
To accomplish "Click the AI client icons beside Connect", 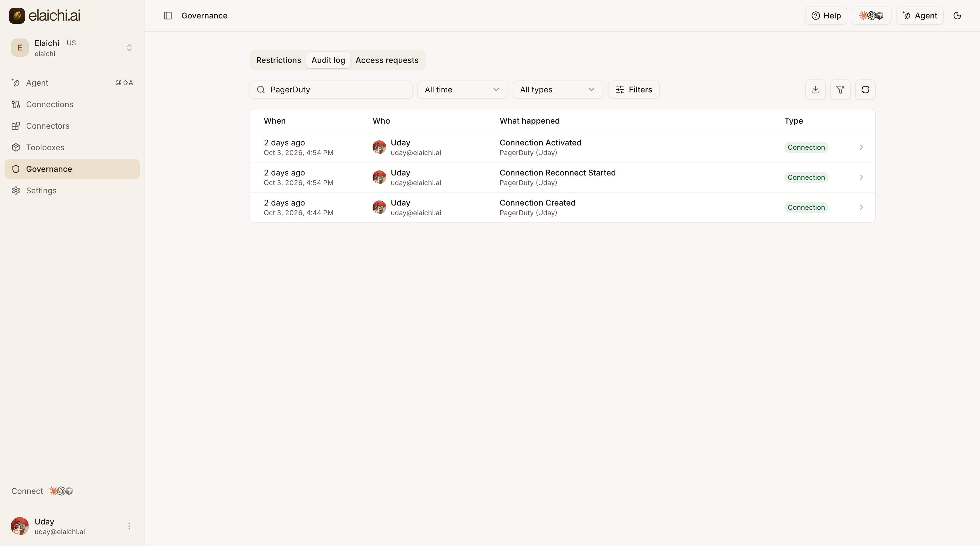I will point(61,491).
